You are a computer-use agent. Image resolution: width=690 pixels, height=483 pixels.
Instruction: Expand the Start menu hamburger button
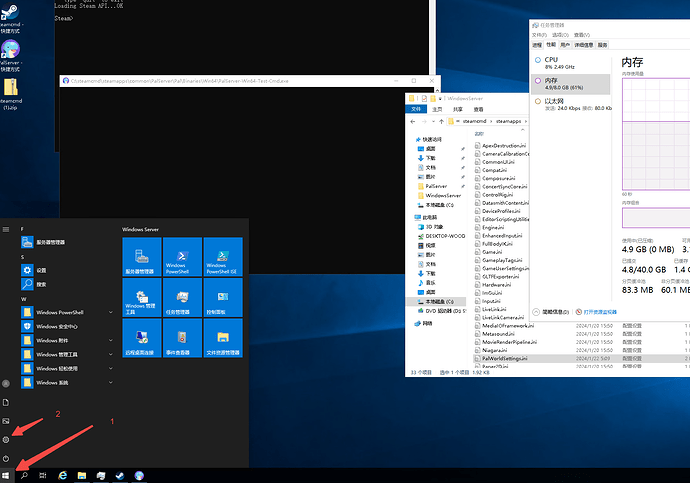click(x=6, y=229)
